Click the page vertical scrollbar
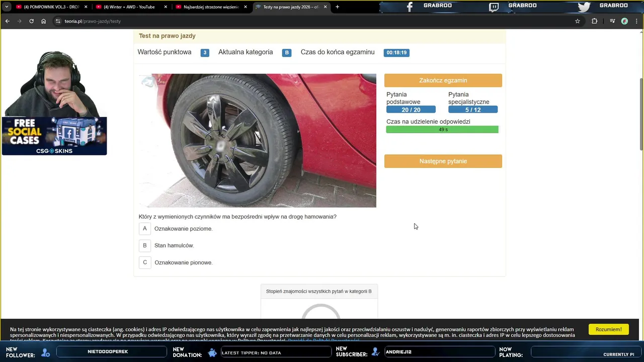The image size is (644, 362). point(641,113)
